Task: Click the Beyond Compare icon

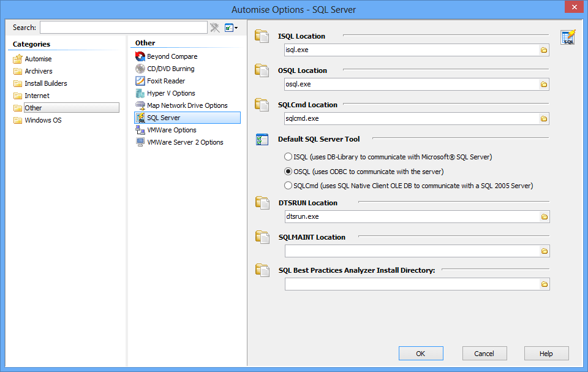Action: point(140,56)
